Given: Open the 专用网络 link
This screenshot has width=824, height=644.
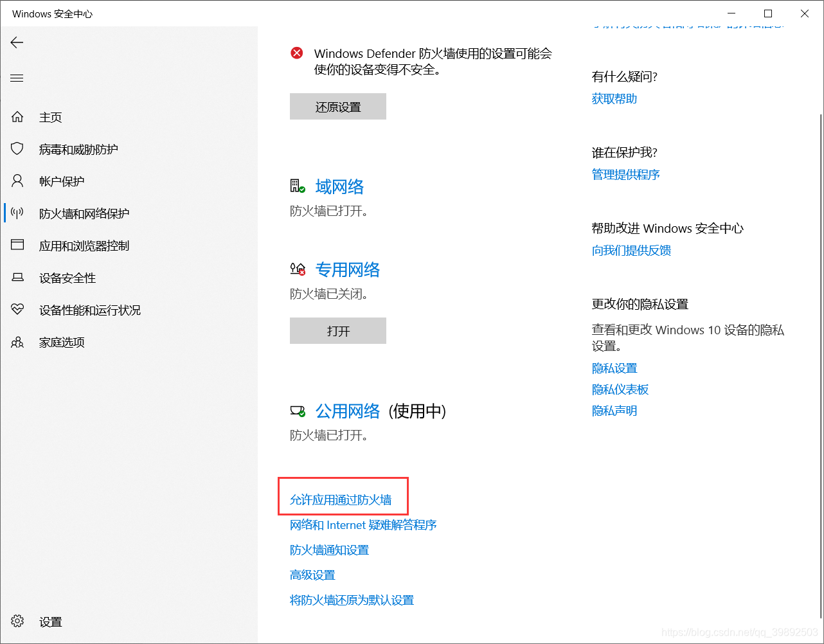Looking at the screenshot, I should point(348,270).
